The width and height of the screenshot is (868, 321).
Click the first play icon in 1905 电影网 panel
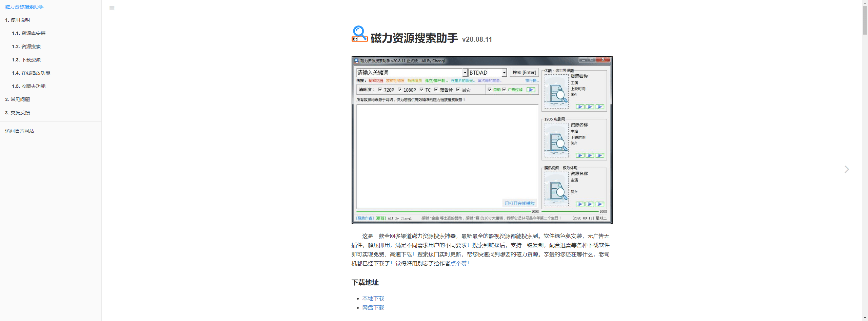tap(580, 155)
